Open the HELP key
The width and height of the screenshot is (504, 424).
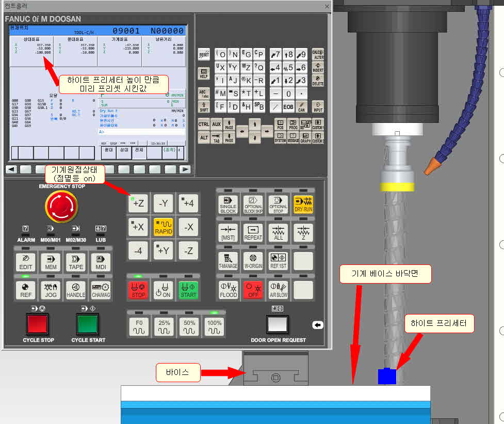[x=204, y=74]
